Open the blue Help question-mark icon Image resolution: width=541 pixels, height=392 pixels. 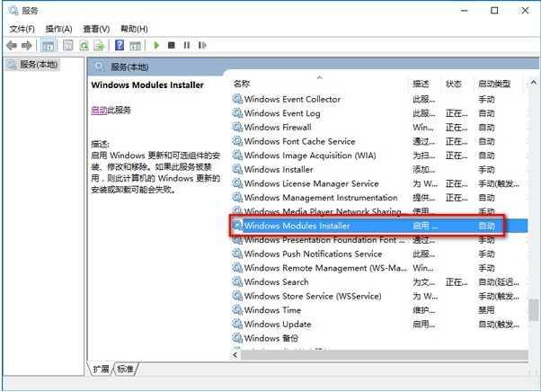(120, 45)
